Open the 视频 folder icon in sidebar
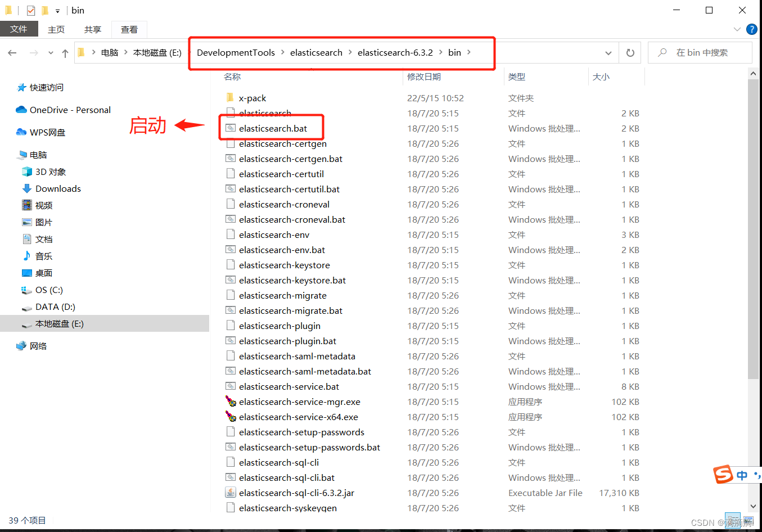Screen dimensions: 762x532 (x=27, y=205)
